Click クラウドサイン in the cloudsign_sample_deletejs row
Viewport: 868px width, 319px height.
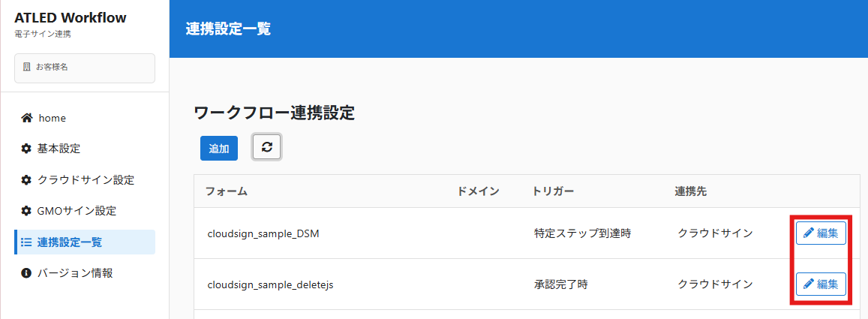tap(715, 284)
